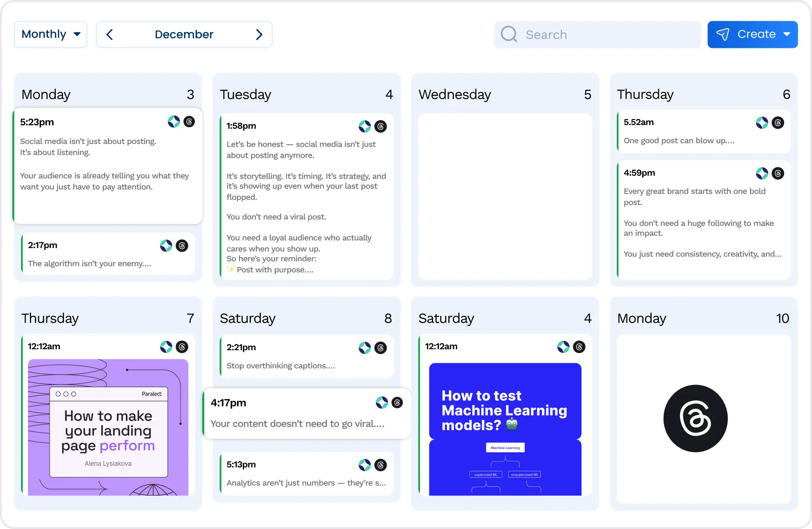Image resolution: width=812 pixels, height=529 pixels.
Task: Click the Threads icon on Monday's 5:23pm post
Action: tap(189, 121)
